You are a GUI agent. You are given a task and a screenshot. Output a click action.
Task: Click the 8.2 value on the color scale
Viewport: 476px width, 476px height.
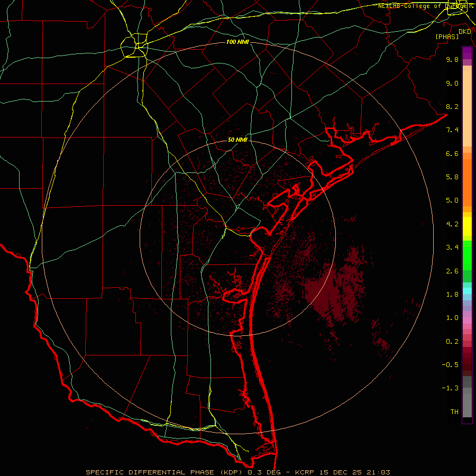pyautogui.click(x=452, y=106)
